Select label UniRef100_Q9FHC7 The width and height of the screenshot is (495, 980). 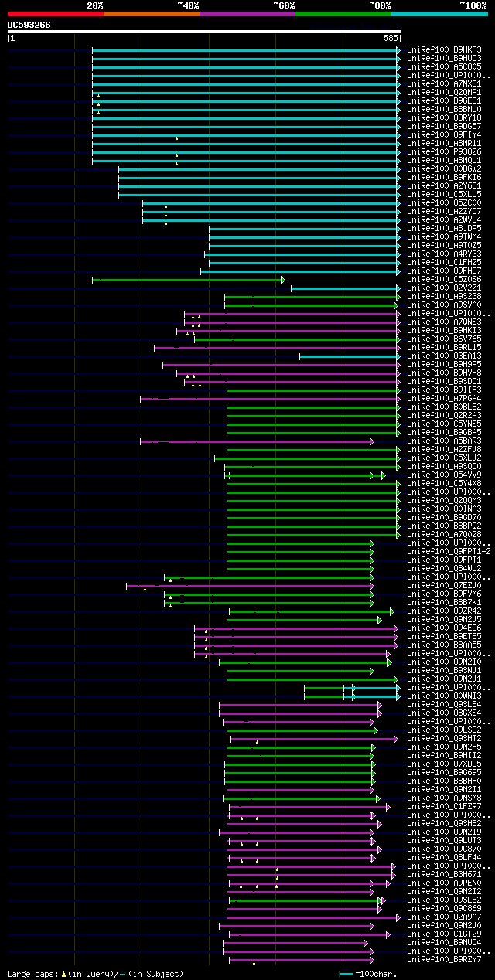[444, 271]
